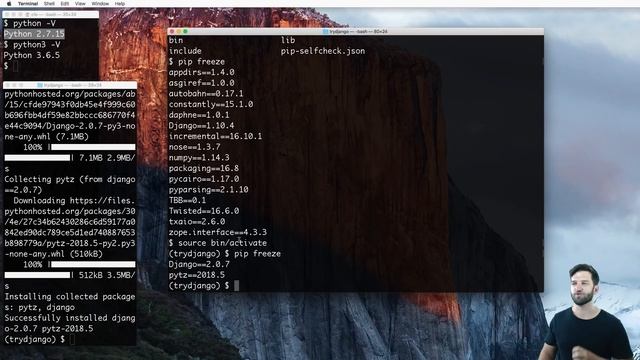
Task: Open the Apple menu
Action: pyautogui.click(x=9, y=3)
